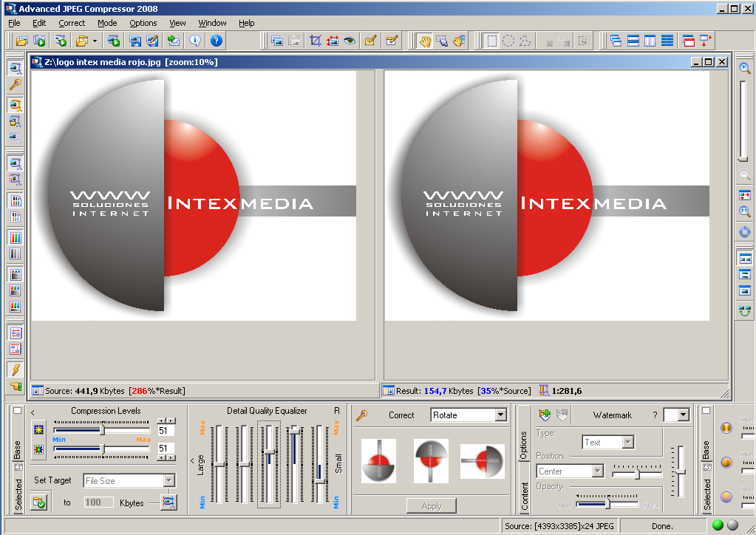The height and width of the screenshot is (535, 756).
Task: Choose the elliptical selection tool
Action: [508, 41]
